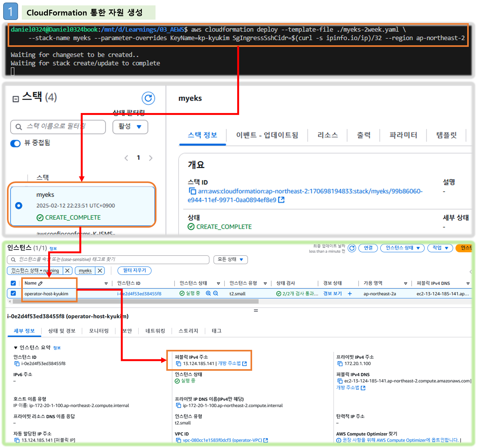Open the instance state dropdown button
Image resolution: width=477 pixels, height=448 pixels.
tap(402, 248)
